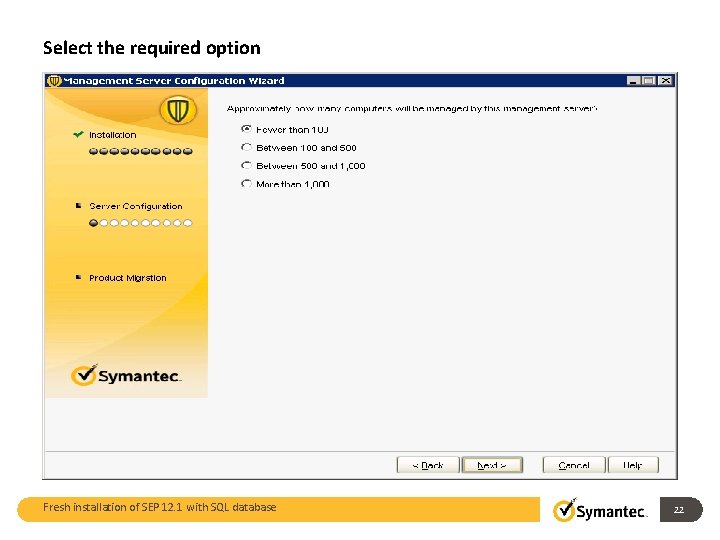
Task: Select More than 1,000 radio button
Action: pyautogui.click(x=247, y=184)
